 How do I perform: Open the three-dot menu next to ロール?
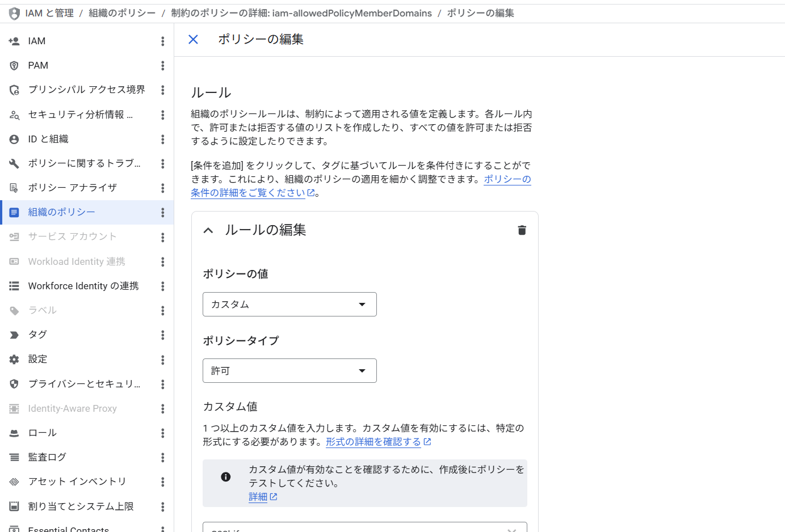click(x=162, y=433)
